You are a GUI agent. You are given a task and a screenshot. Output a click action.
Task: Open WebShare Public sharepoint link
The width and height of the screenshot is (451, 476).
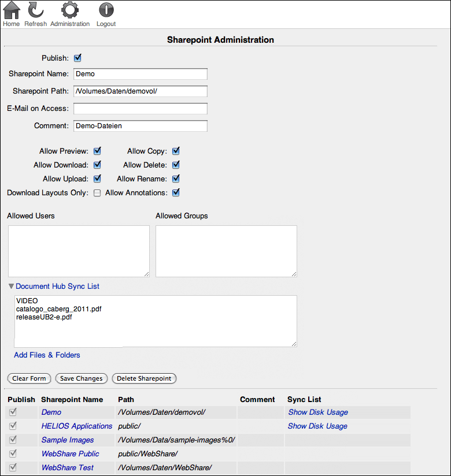click(x=70, y=454)
